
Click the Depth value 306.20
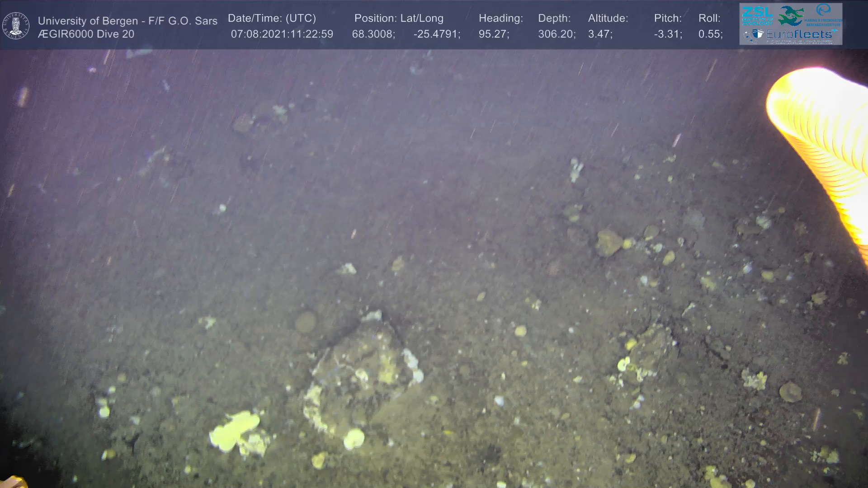click(x=556, y=34)
